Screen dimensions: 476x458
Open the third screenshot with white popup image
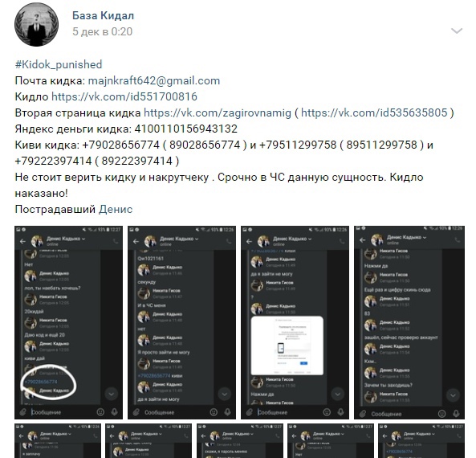click(295, 322)
